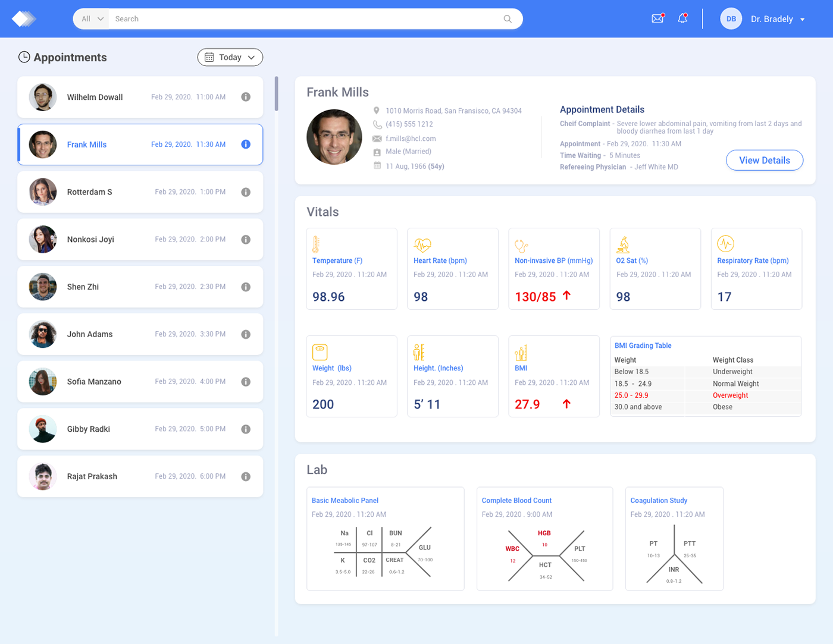Screen dimensions: 833x644
Task: Click the patient address pin icon
Action: click(377, 111)
